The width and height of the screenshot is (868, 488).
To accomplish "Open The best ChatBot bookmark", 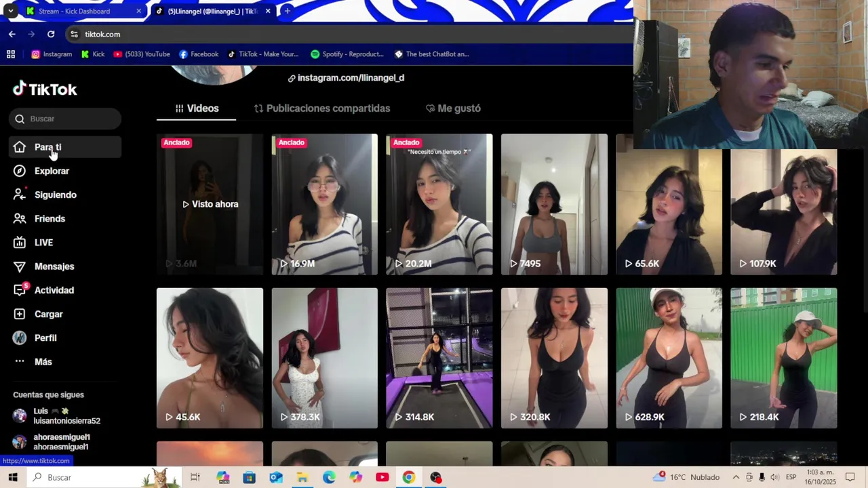I will pos(432,54).
